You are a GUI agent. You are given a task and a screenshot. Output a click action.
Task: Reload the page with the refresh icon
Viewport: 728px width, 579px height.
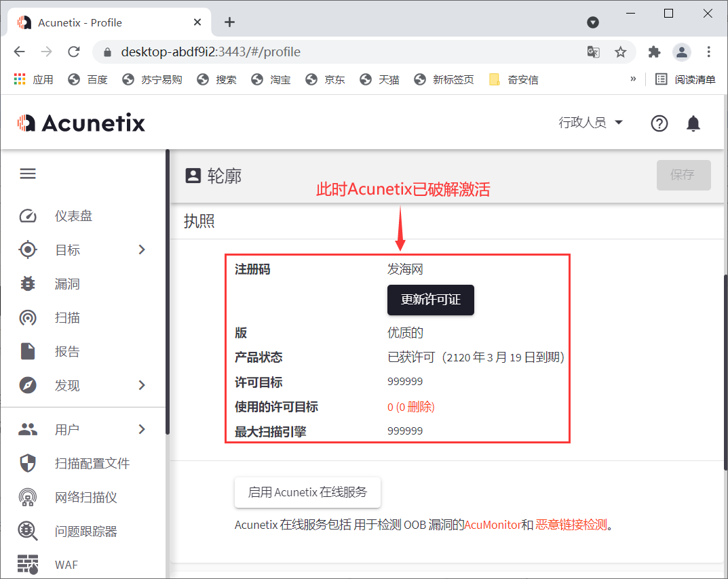point(74,52)
